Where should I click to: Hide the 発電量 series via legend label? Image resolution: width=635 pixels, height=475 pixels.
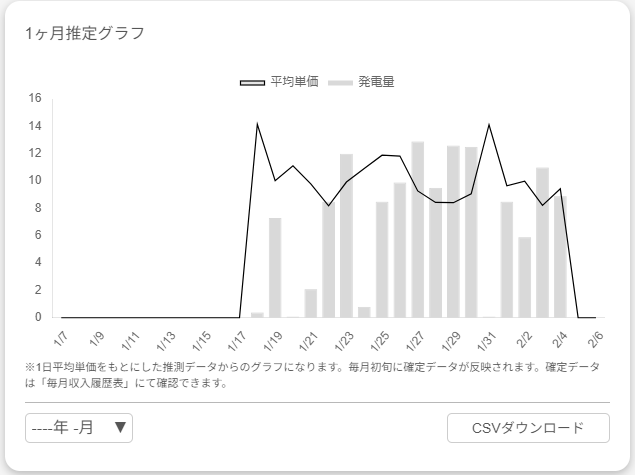376,82
